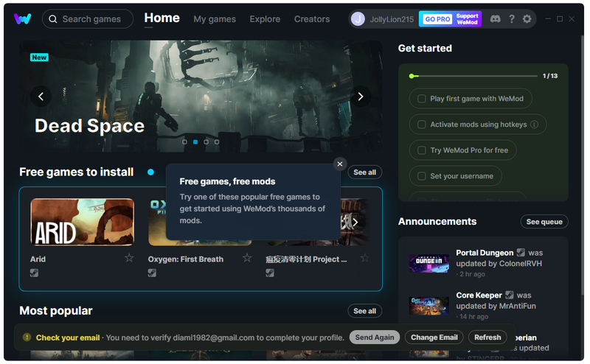This screenshot has width=590, height=364.
Task: Click the '14 hr ago' timestamp
Action: [473, 317]
